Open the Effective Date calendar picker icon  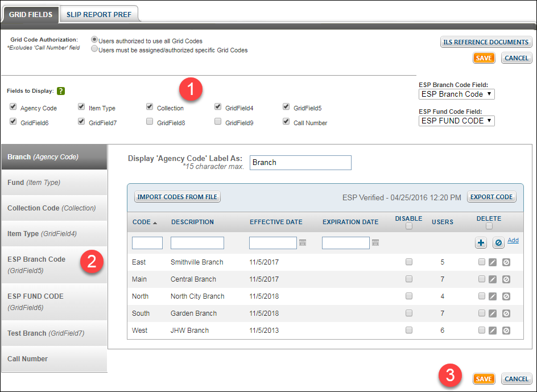tap(303, 244)
